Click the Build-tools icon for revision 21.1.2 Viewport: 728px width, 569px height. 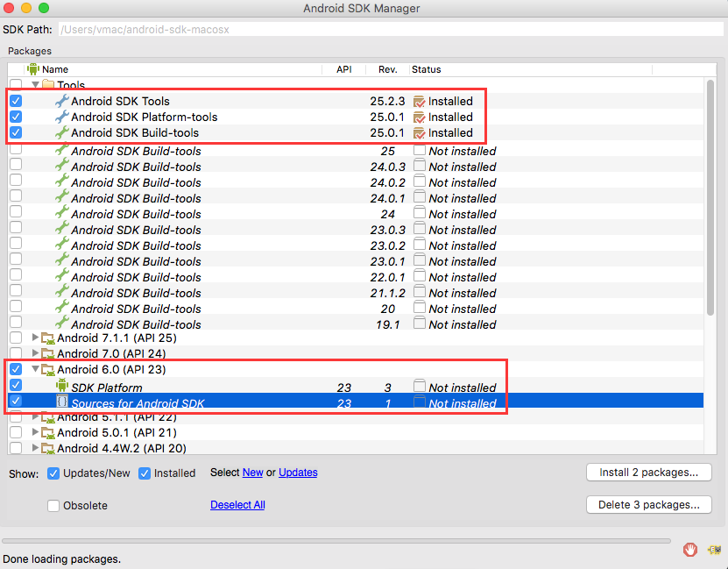coord(61,293)
